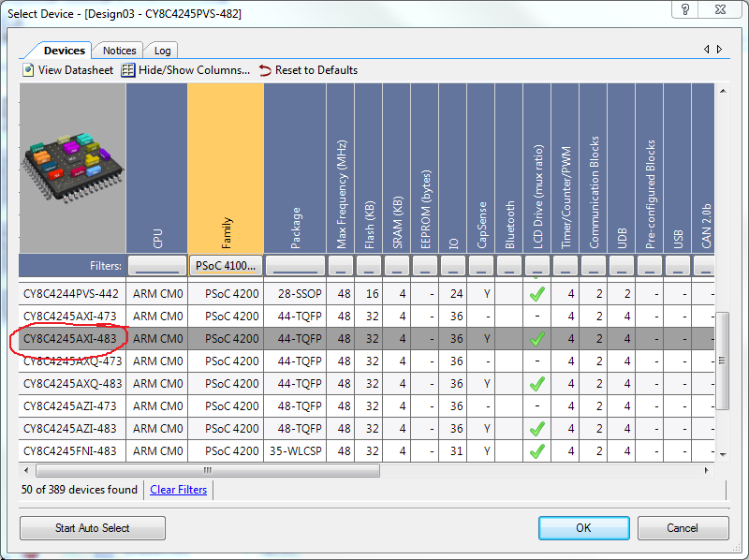749x560 pixels.
Task: Switch to the Notices tab
Action: (x=119, y=51)
